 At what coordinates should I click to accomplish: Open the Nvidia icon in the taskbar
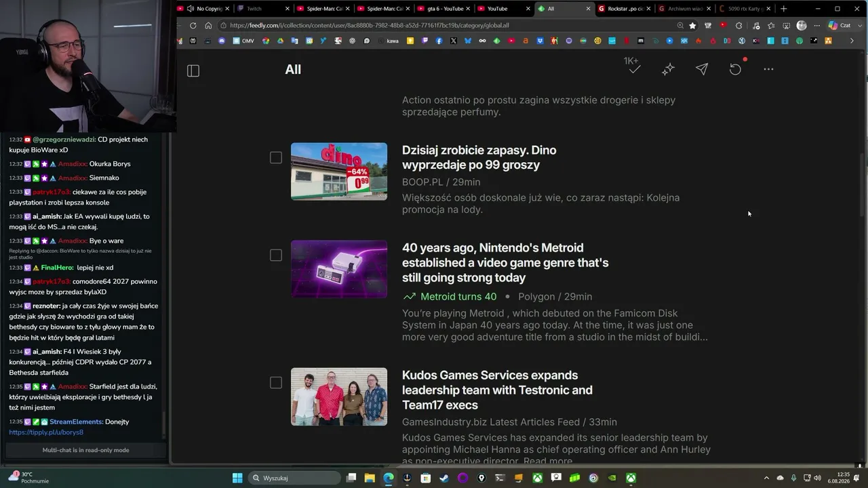coord(612,478)
